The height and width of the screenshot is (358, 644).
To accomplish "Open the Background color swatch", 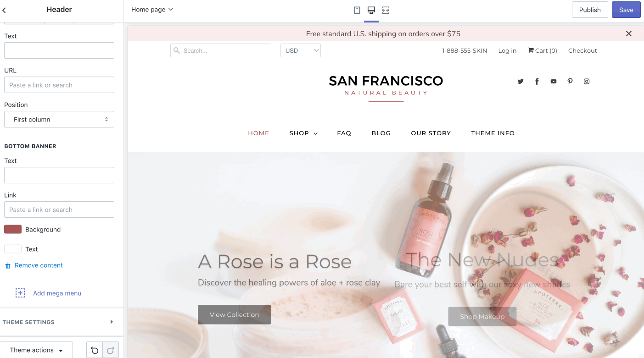I will point(13,230).
